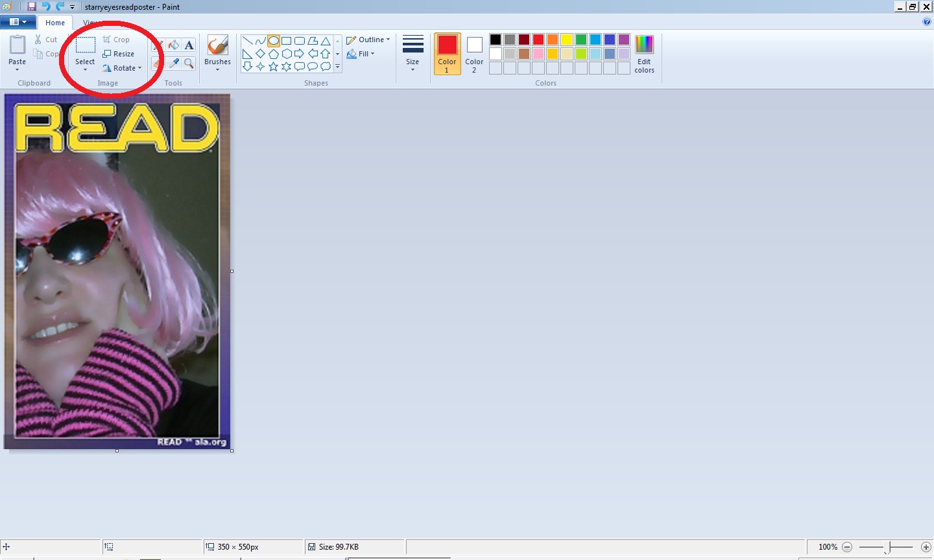
Task: Choose the Diamond shape
Action: tap(260, 54)
